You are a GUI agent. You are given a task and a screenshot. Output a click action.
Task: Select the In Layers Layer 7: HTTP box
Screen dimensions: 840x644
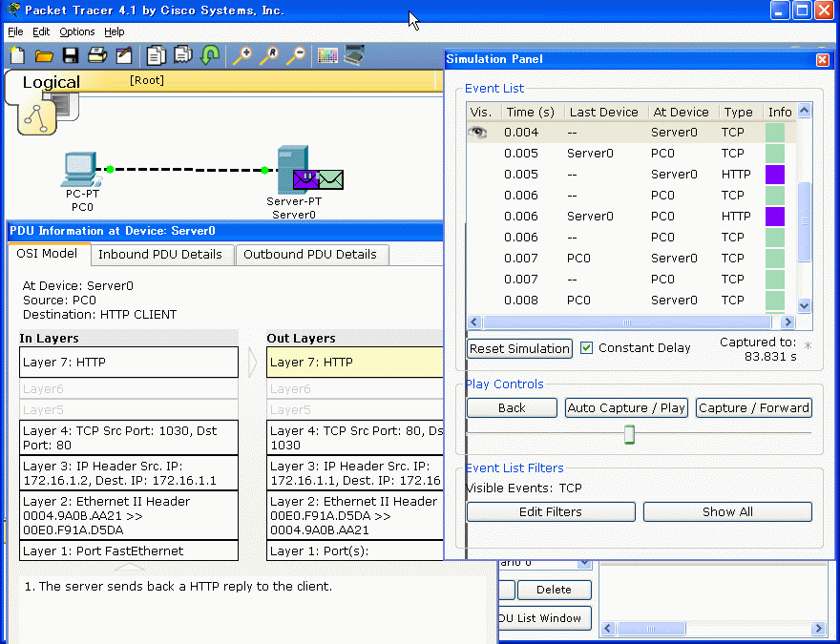(129, 362)
